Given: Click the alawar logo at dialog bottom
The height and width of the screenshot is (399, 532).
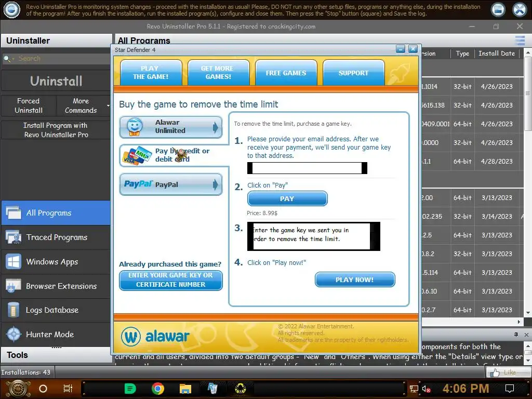Looking at the screenshot, I should click(155, 337).
